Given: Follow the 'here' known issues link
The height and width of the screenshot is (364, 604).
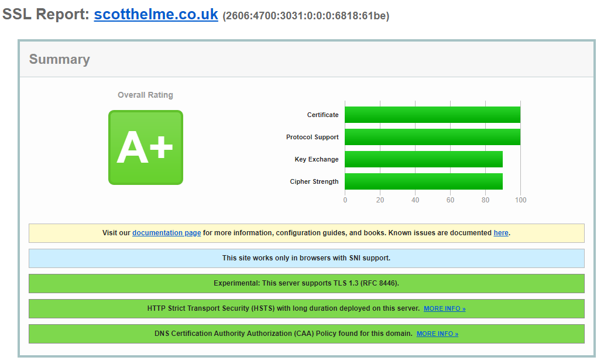Looking at the screenshot, I should click(501, 233).
